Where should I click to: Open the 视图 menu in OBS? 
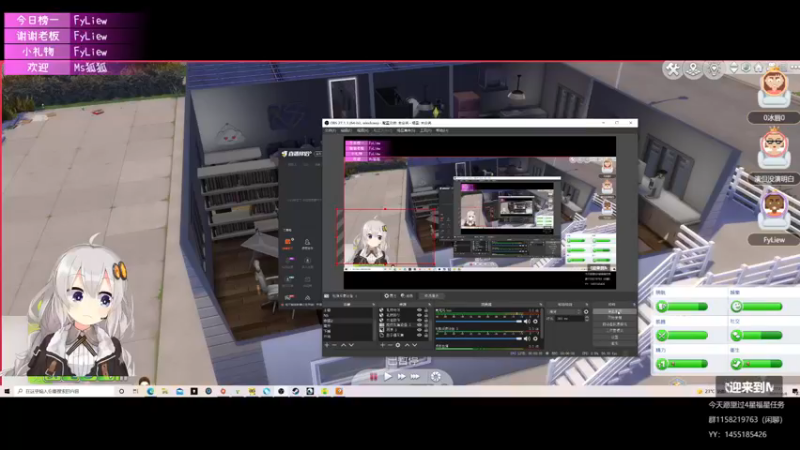click(363, 131)
